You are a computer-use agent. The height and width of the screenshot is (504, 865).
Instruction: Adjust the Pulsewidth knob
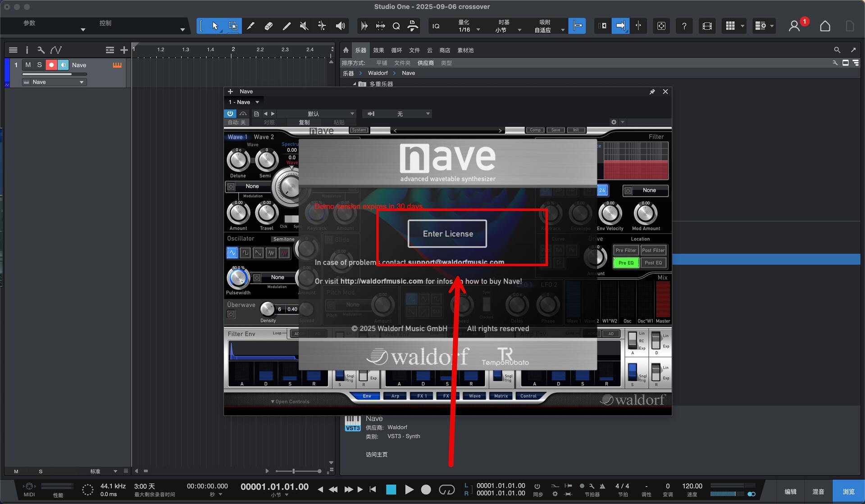[x=238, y=278]
